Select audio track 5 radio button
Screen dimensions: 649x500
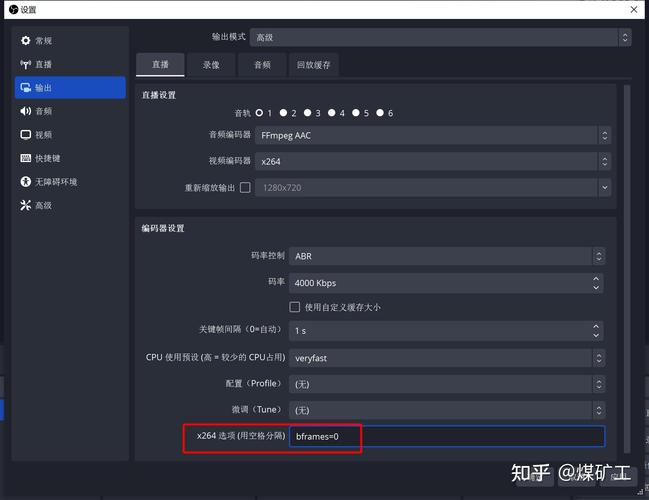[356, 113]
